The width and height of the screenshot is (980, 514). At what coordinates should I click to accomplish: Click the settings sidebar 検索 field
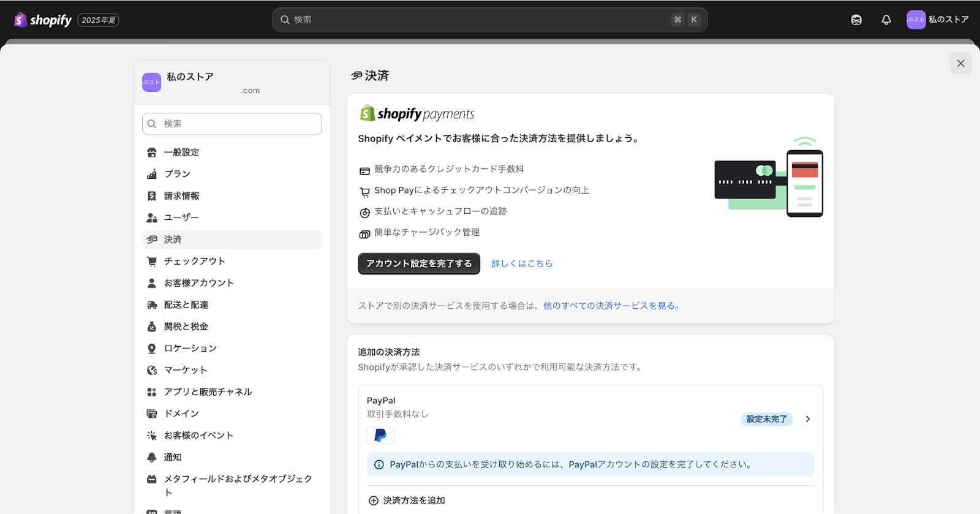pyautogui.click(x=232, y=124)
